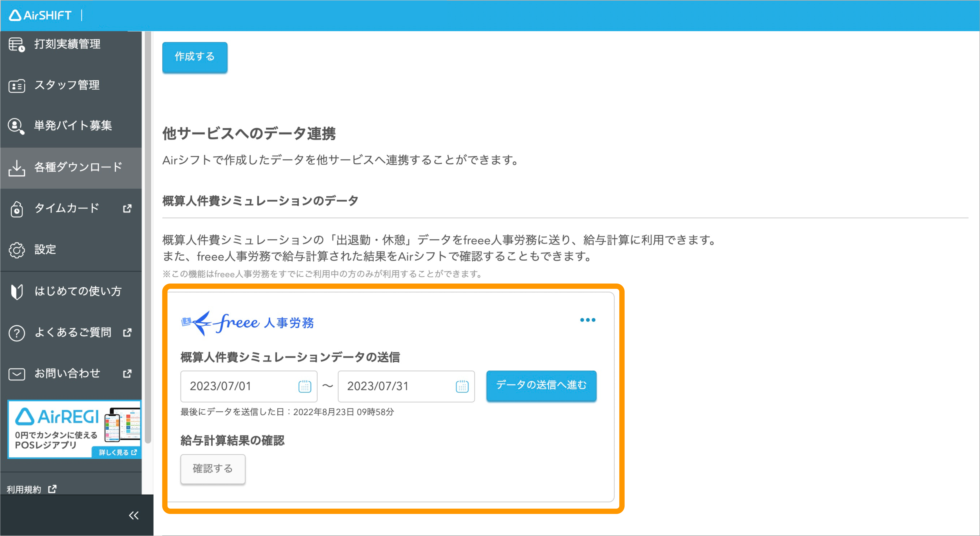Open お問い合わせ menu item
The image size is (980, 536).
[71, 374]
